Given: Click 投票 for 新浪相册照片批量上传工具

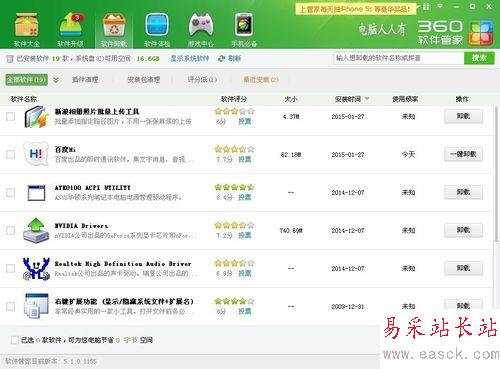Looking at the screenshot, I should [245, 122].
